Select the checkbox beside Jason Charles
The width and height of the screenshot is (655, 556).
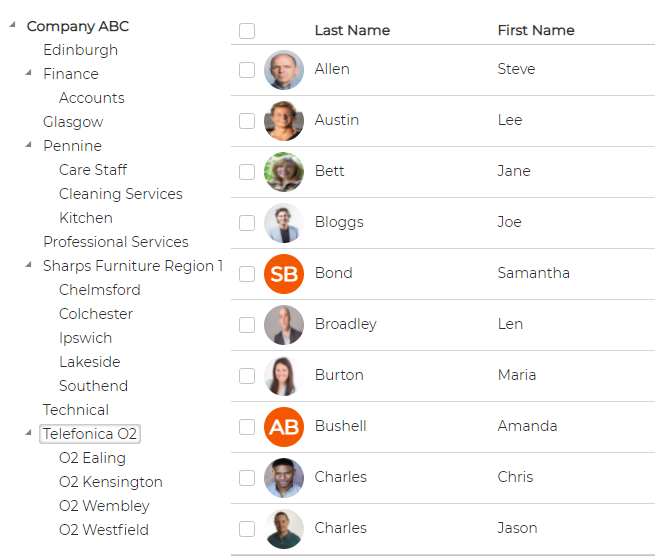(x=247, y=528)
